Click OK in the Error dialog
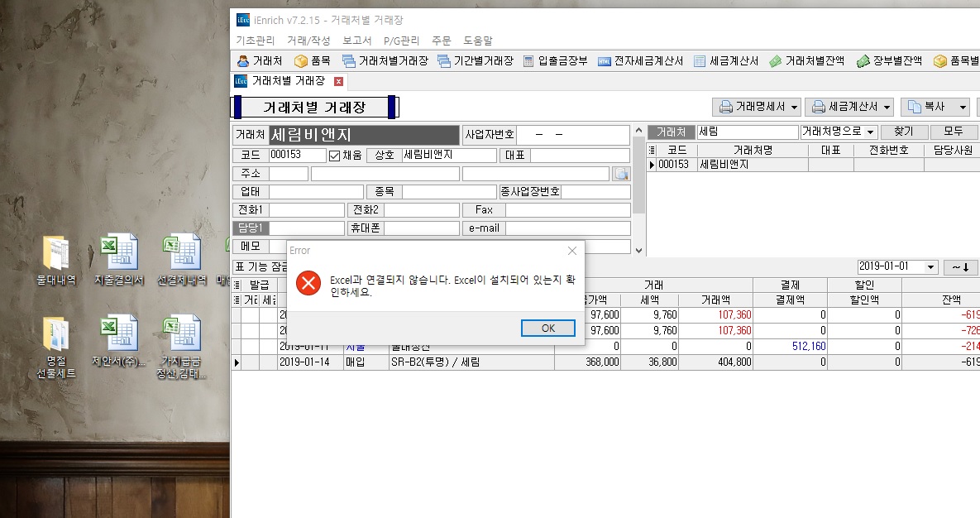The height and width of the screenshot is (518, 980). tap(547, 328)
